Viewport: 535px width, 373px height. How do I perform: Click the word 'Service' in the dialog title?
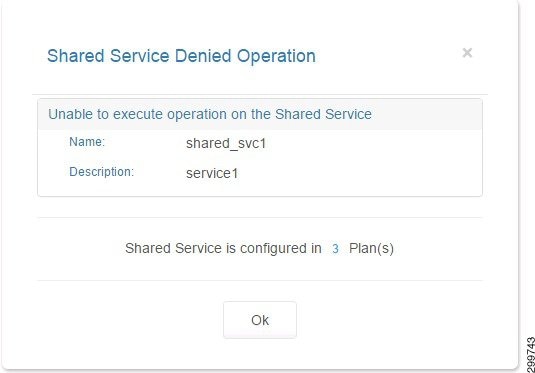[140, 56]
